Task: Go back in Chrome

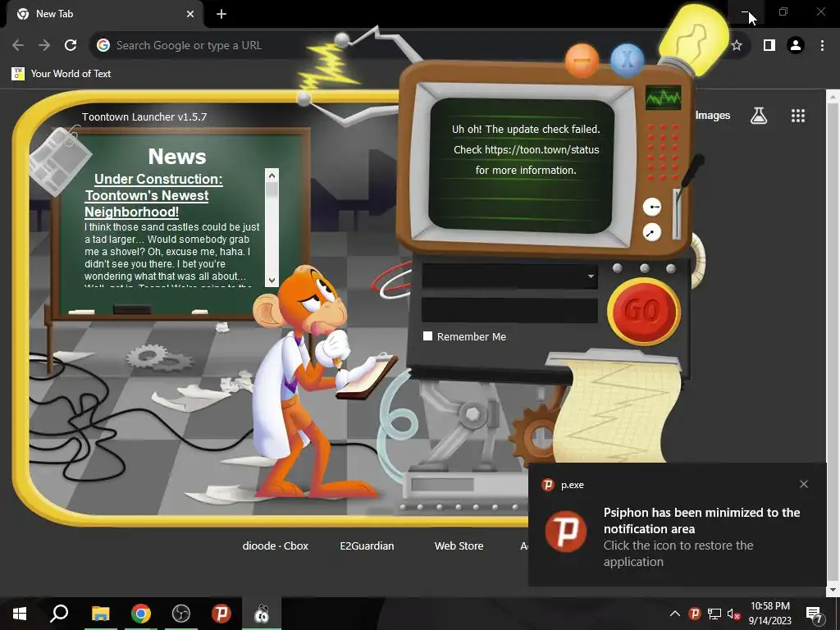Action: click(x=18, y=46)
